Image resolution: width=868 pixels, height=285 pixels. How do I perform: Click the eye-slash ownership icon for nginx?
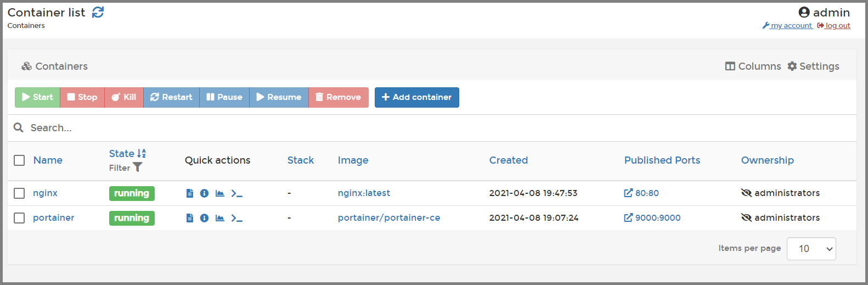click(x=746, y=193)
